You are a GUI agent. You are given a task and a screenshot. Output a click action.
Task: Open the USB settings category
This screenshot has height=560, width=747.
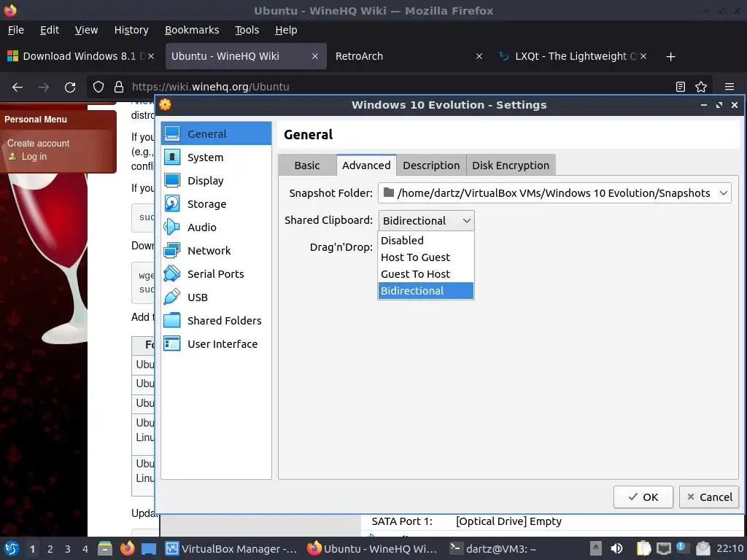216,297
